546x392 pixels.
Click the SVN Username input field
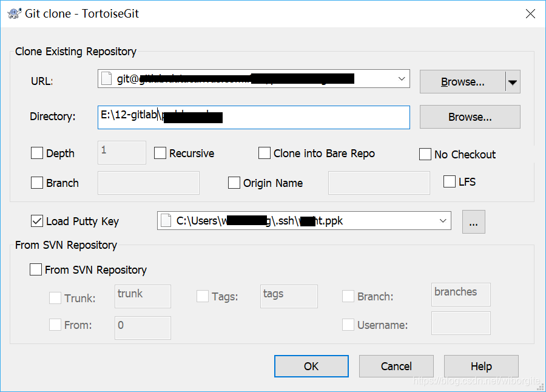click(x=461, y=323)
